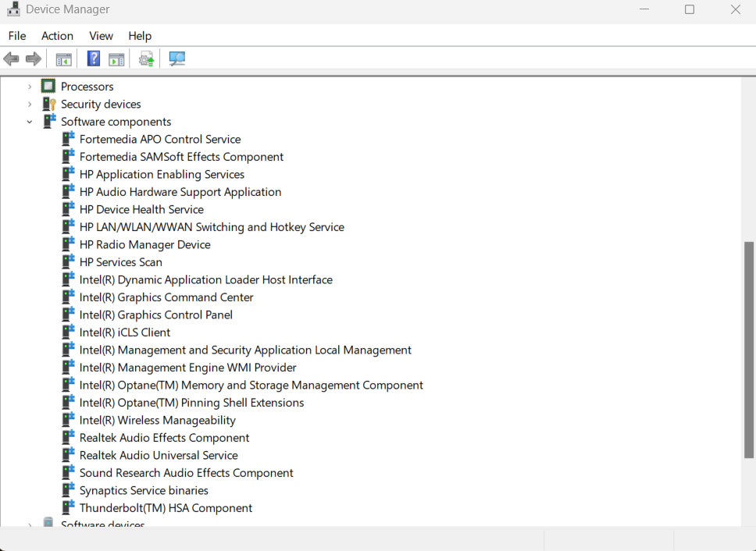Screen dimensions: 756x551
Task: Click the Processors category icon
Action: [48, 86]
